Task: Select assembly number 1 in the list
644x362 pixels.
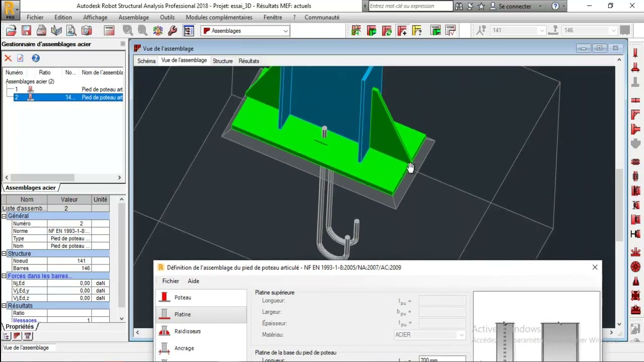Action: click(x=68, y=89)
